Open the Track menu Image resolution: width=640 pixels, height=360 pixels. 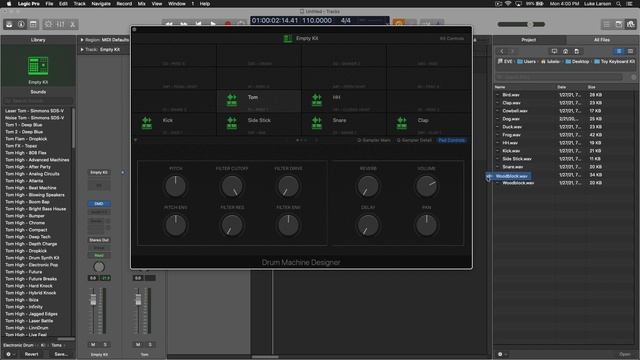click(x=79, y=4)
